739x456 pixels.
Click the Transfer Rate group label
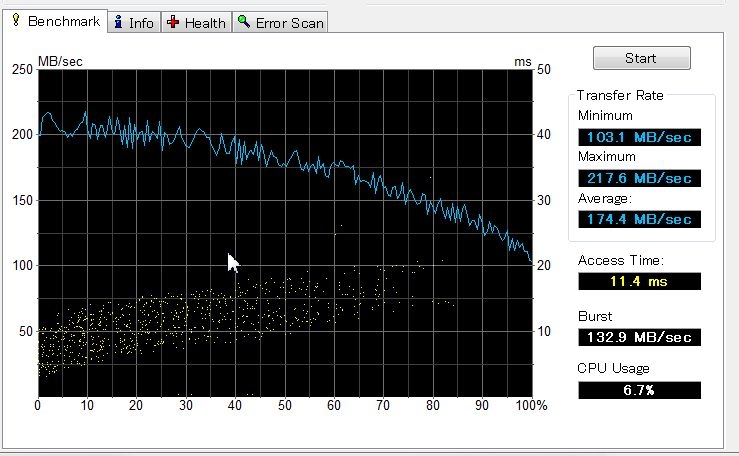pyautogui.click(x=620, y=96)
